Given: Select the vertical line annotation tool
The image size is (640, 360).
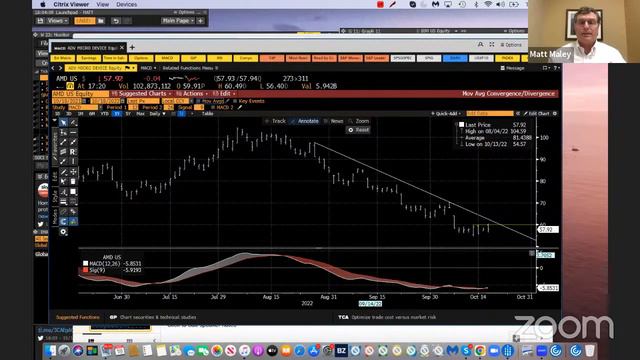Looking at the screenshot, I should [73, 162].
